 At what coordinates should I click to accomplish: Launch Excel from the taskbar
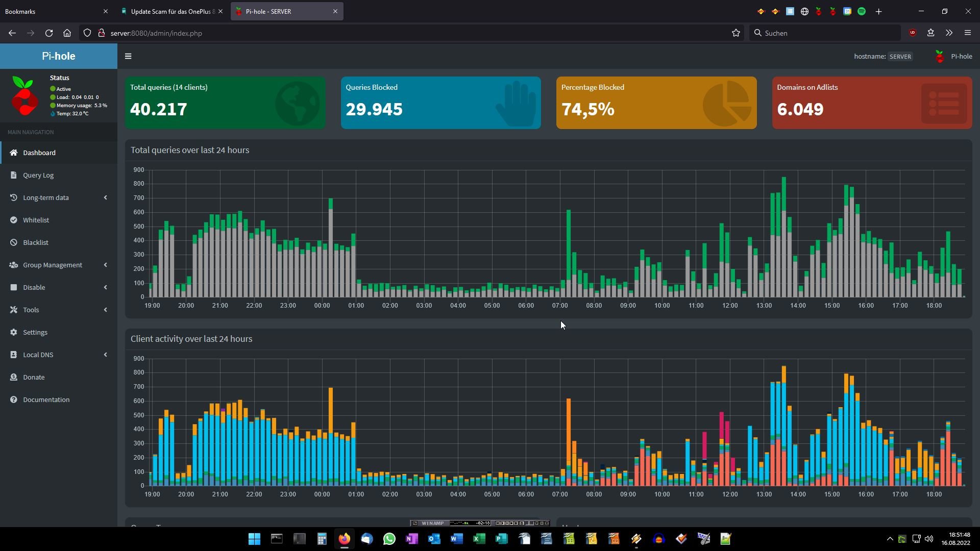479,539
